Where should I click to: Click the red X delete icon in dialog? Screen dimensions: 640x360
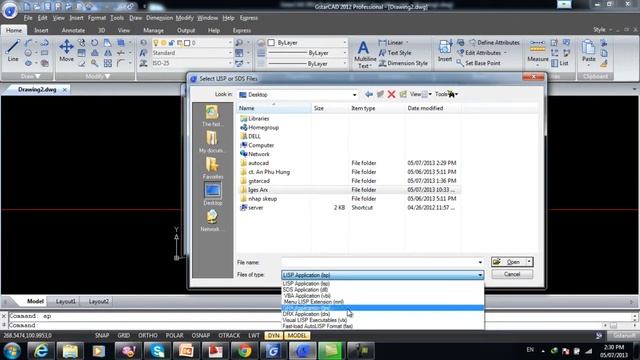point(391,94)
